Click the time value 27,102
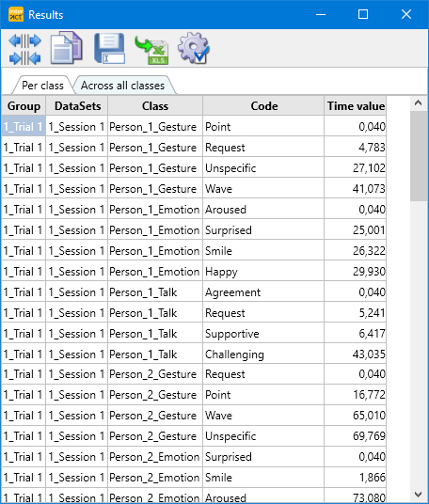Image resolution: width=429 pixels, height=504 pixels. pos(356,168)
